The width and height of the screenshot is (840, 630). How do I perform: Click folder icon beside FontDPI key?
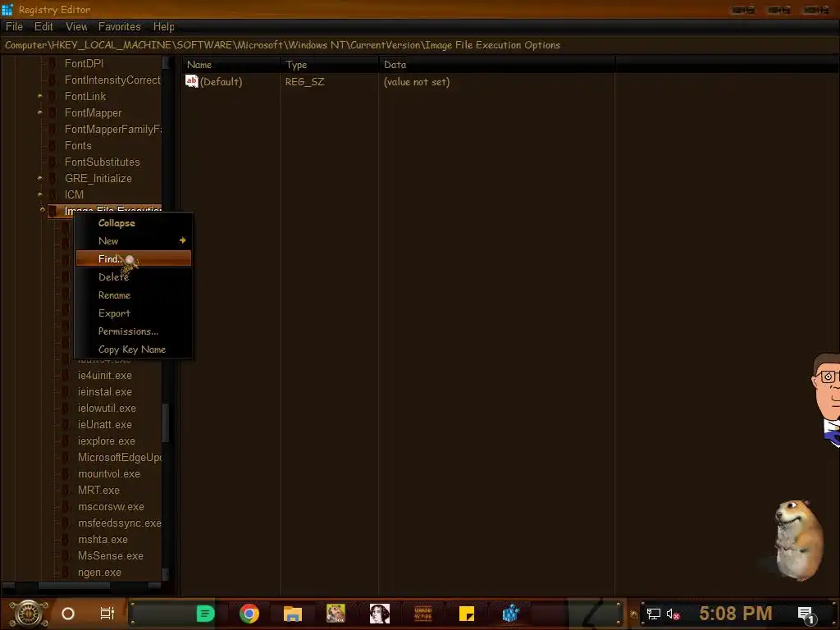coord(52,63)
